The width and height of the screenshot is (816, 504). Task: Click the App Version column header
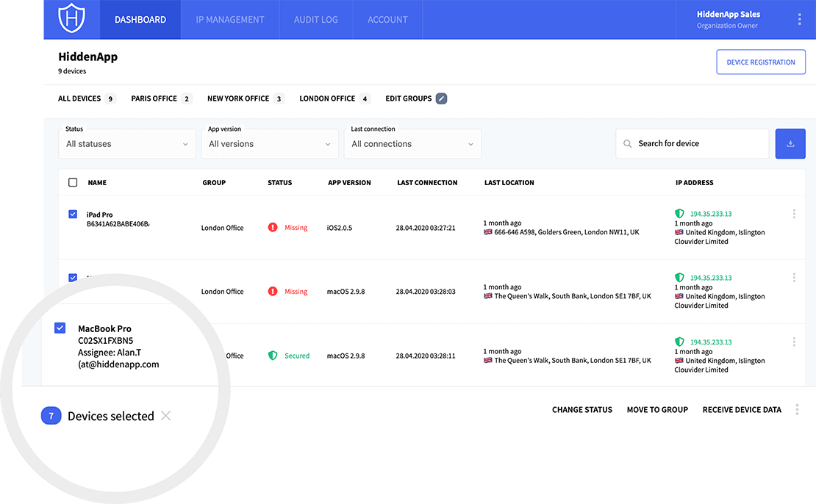click(x=349, y=182)
